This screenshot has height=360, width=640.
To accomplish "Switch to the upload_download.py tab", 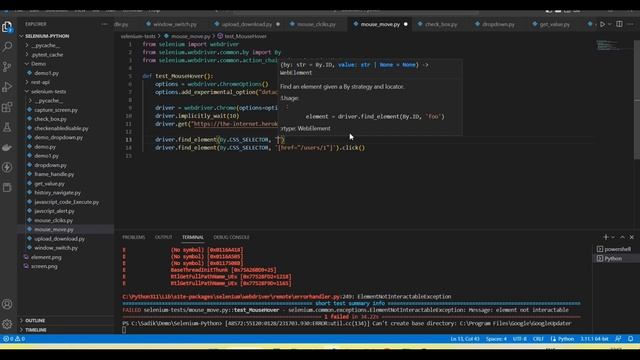I will click(x=246, y=24).
